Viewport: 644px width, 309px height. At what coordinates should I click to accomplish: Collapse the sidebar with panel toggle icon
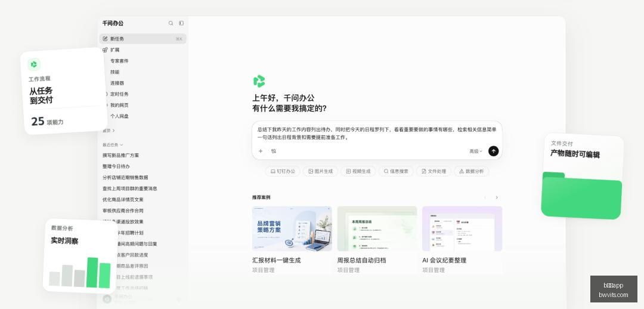coord(181,23)
